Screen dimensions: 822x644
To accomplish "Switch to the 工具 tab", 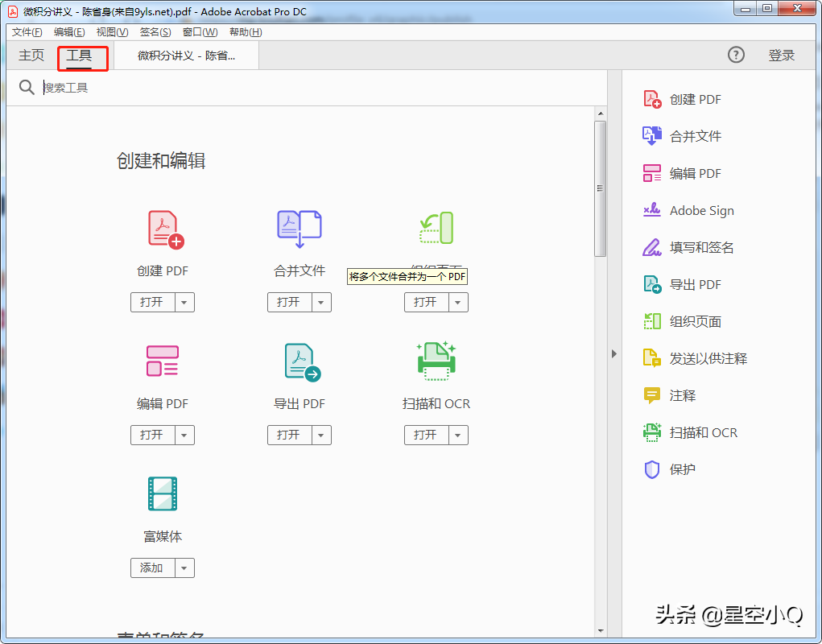I will click(x=79, y=55).
